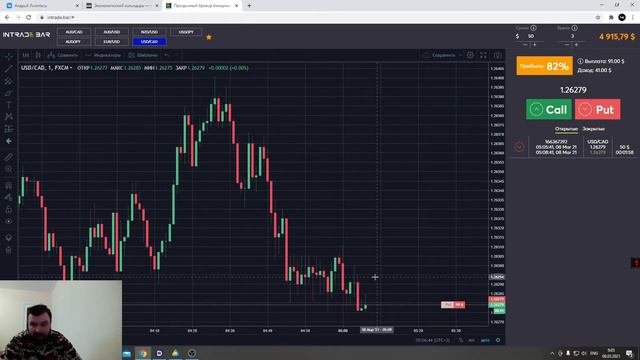Click the green Call button
Screen dimensions: 640x360
click(x=549, y=109)
